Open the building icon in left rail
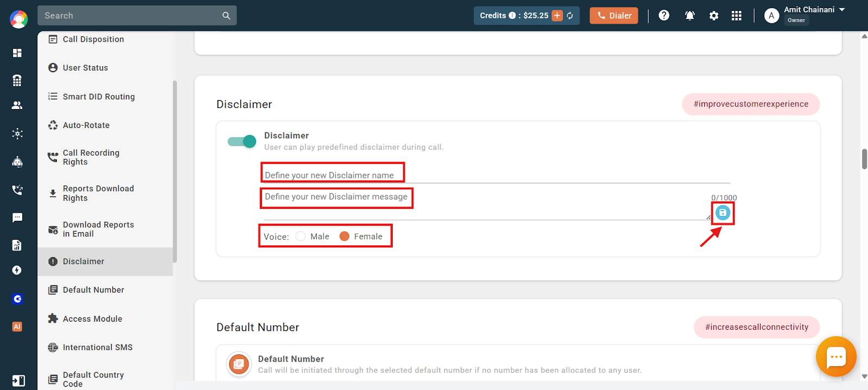Image resolution: width=868 pixels, height=390 pixels. tap(17, 80)
